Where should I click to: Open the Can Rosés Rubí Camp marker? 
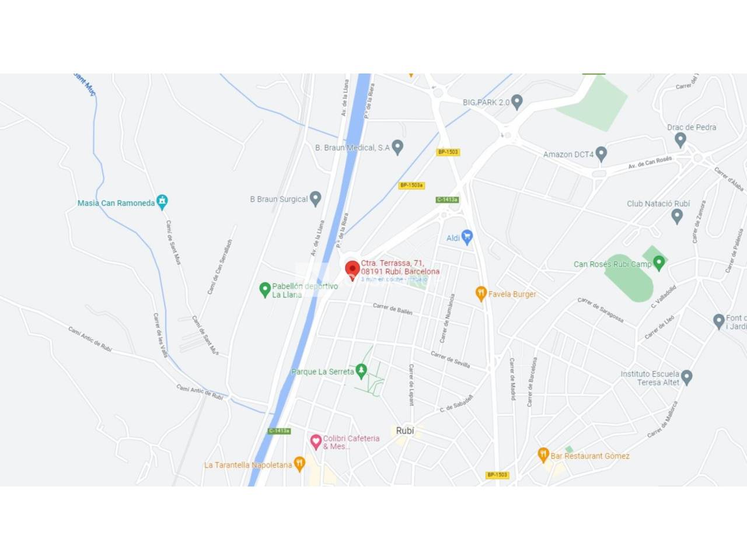click(x=659, y=263)
